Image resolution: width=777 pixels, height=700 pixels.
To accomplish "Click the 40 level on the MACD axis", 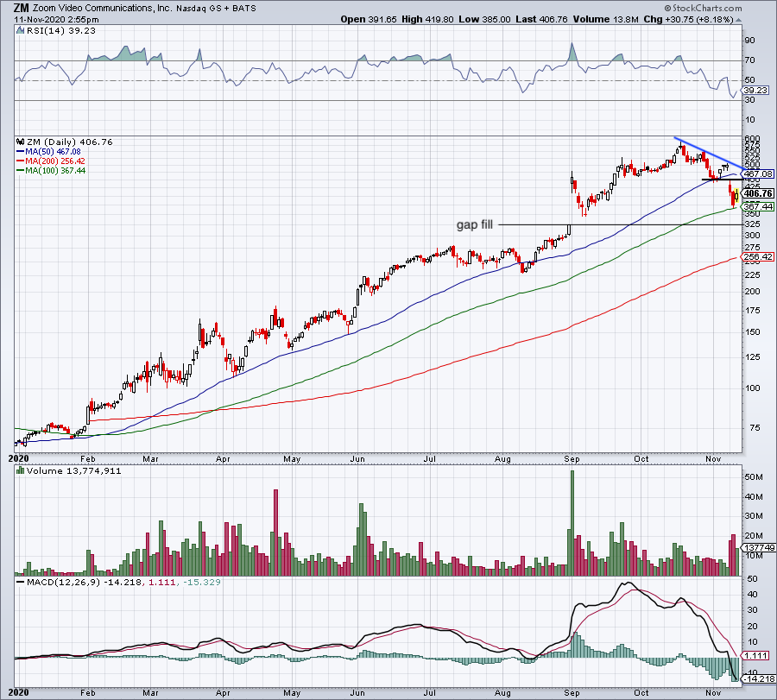I will pos(752,595).
